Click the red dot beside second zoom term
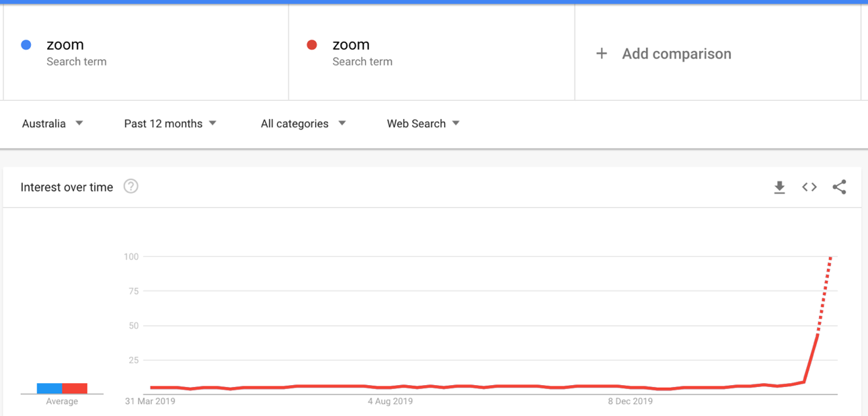Image resolution: width=868 pixels, height=416 pixels. [x=312, y=45]
